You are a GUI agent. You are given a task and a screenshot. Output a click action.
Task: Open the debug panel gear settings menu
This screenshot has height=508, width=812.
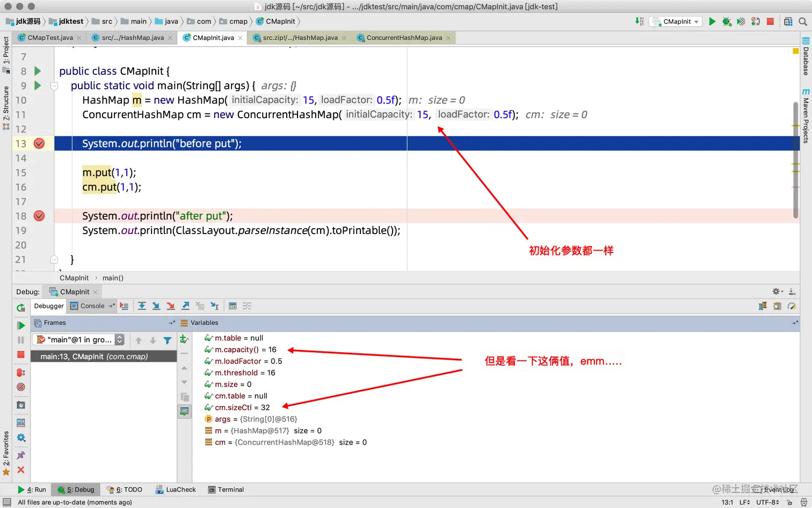777,292
